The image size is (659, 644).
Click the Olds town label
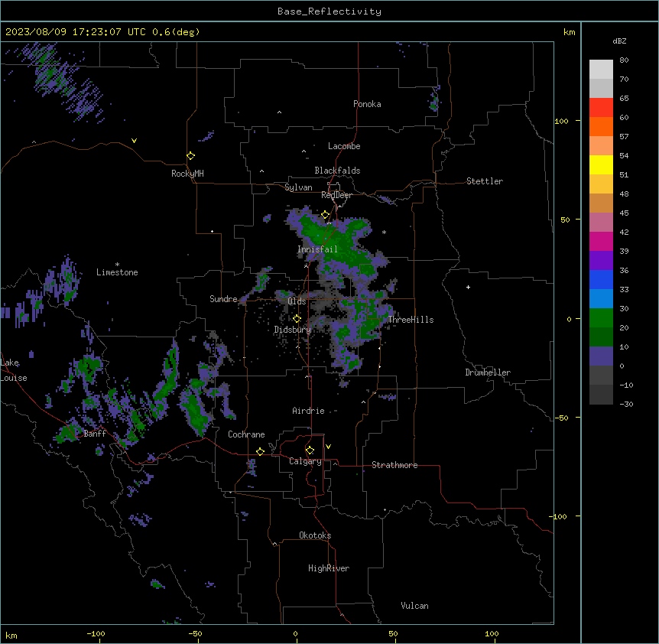pos(297,301)
